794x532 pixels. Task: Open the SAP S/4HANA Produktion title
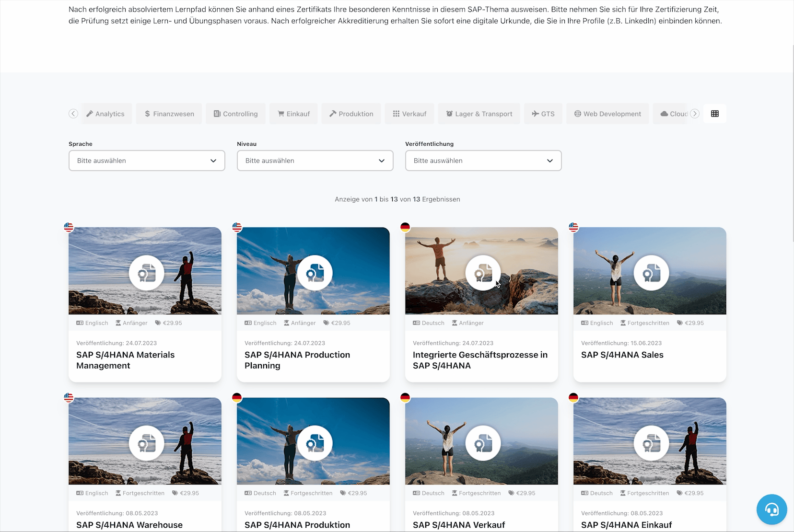click(297, 525)
